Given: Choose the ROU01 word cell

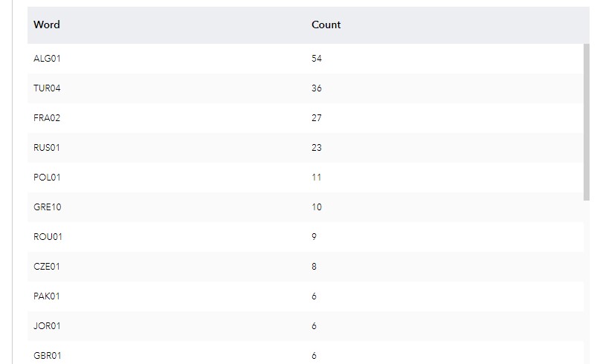Looking at the screenshot, I should (x=47, y=237).
